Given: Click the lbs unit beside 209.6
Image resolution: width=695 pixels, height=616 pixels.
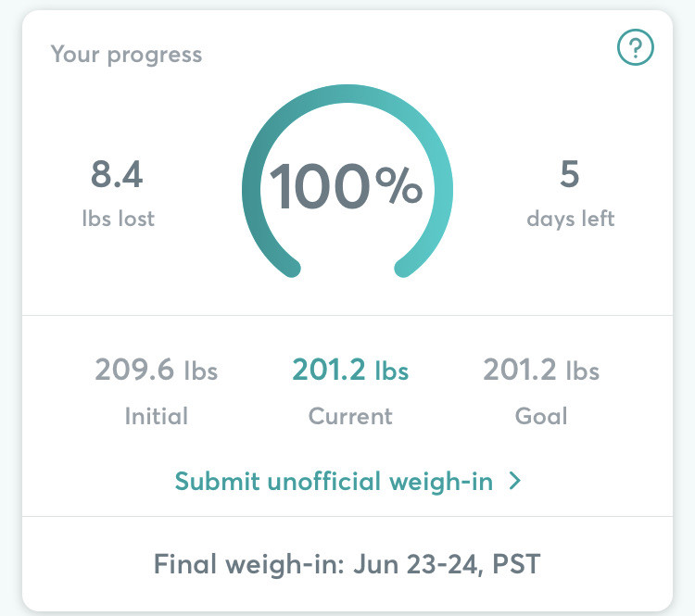Looking at the screenshot, I should click(x=200, y=371).
